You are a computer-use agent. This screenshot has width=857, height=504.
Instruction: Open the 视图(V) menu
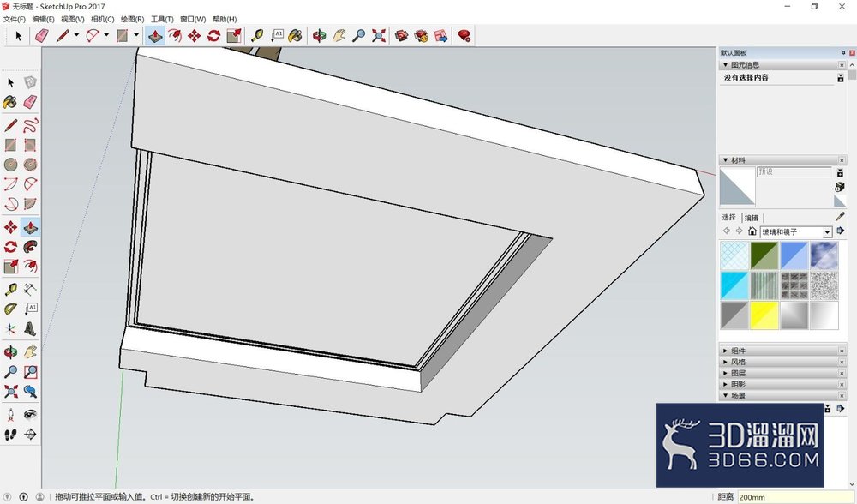[x=72, y=19]
